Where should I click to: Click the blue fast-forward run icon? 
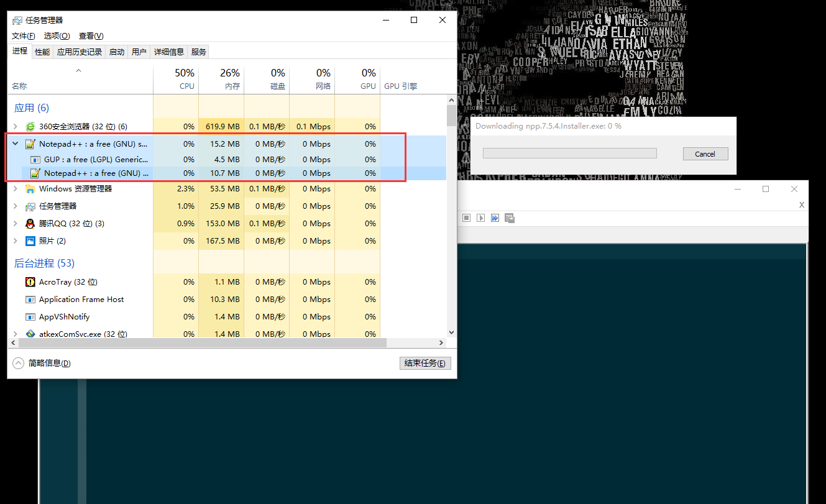click(495, 218)
